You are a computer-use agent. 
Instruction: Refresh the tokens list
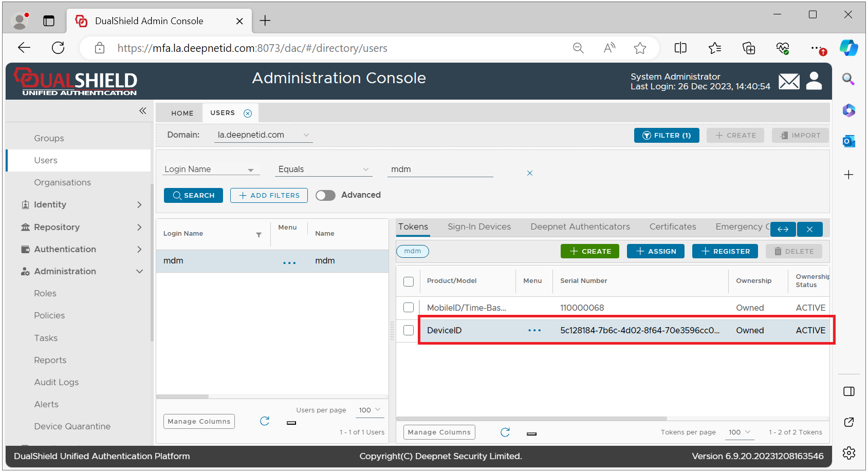pos(505,432)
